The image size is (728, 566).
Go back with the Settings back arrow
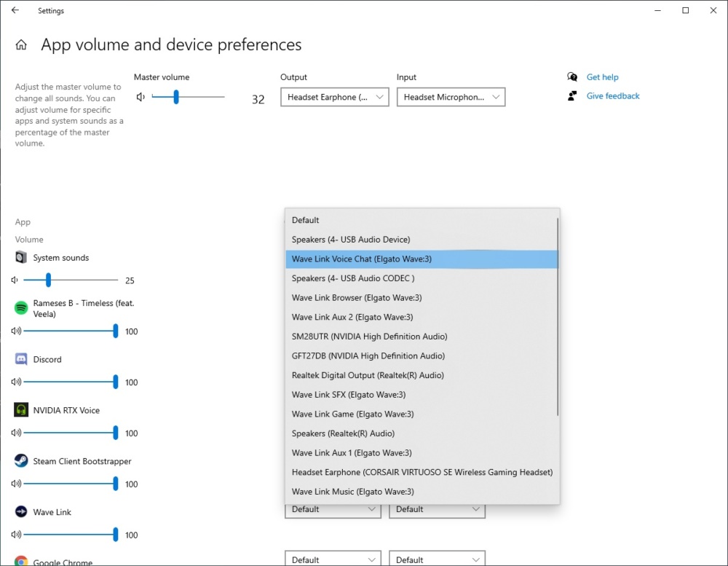pos(15,10)
